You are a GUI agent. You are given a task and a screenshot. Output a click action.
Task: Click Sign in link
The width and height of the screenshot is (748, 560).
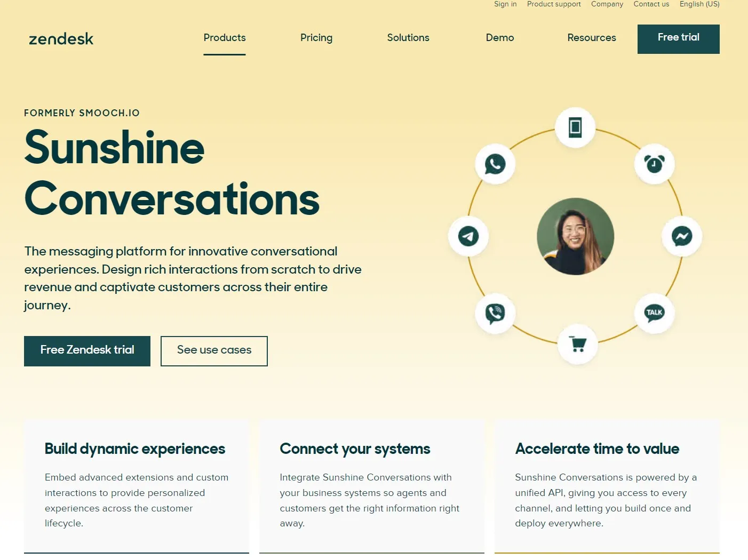click(505, 4)
